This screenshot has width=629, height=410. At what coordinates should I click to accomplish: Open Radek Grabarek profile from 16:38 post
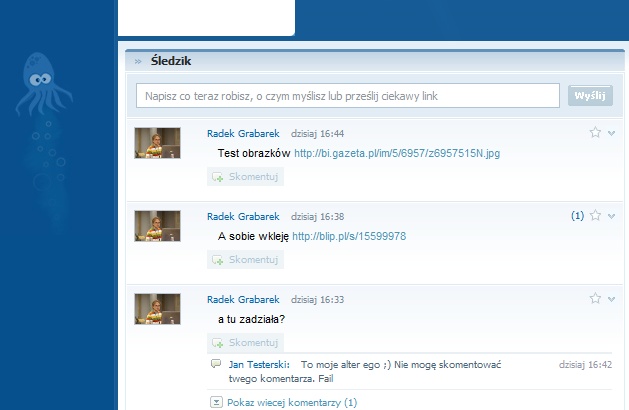243,217
